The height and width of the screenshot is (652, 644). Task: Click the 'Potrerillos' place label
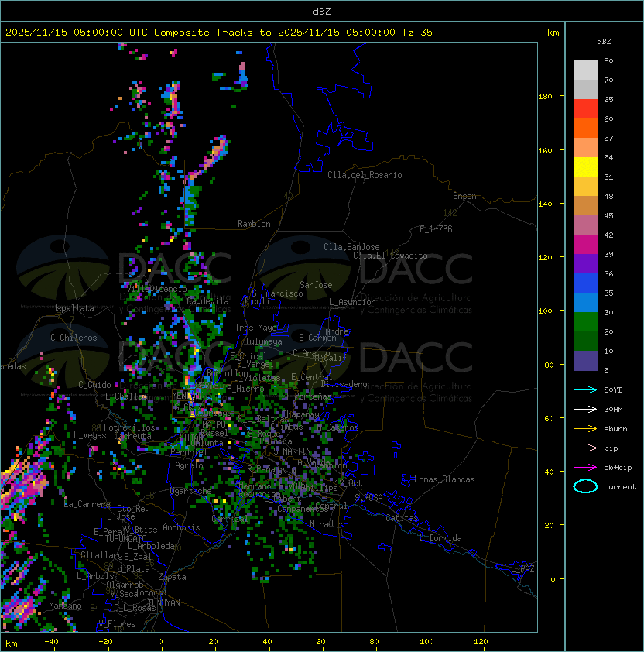(x=129, y=427)
